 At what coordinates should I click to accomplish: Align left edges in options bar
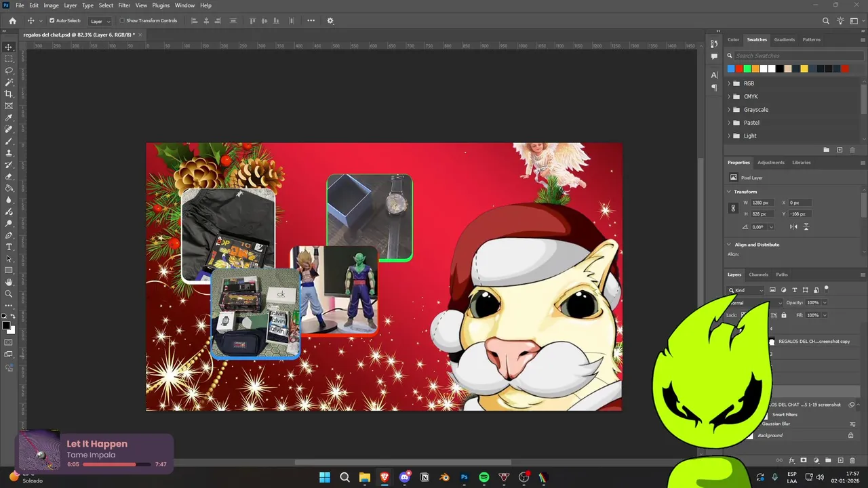click(195, 21)
